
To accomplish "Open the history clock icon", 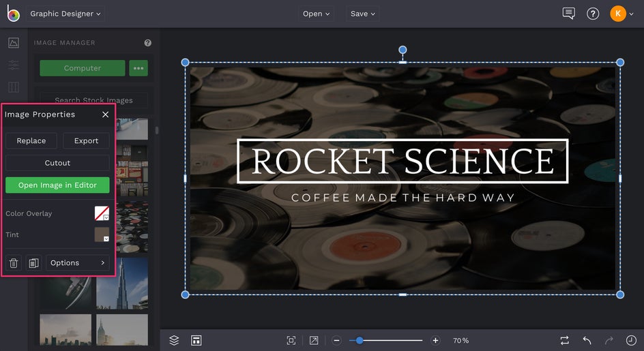I will (x=631, y=340).
